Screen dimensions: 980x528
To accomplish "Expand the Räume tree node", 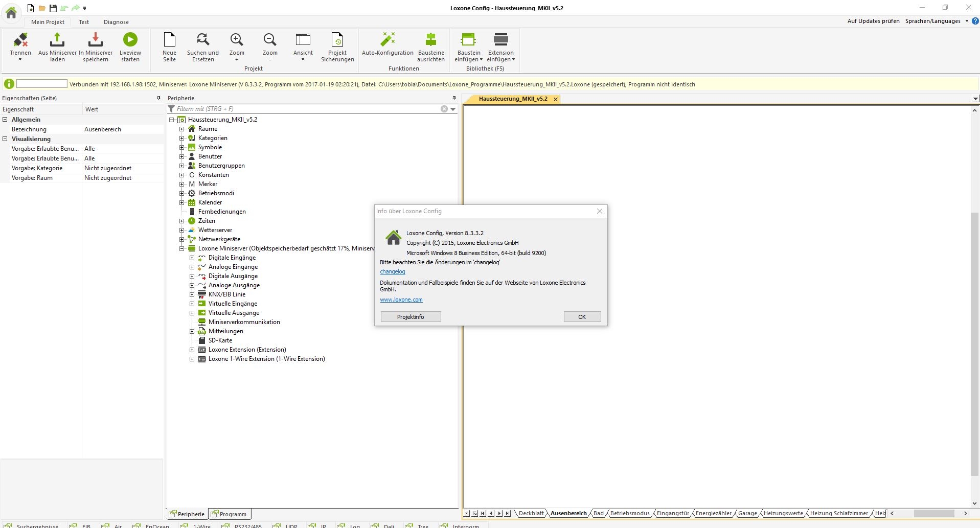I will [x=181, y=129].
